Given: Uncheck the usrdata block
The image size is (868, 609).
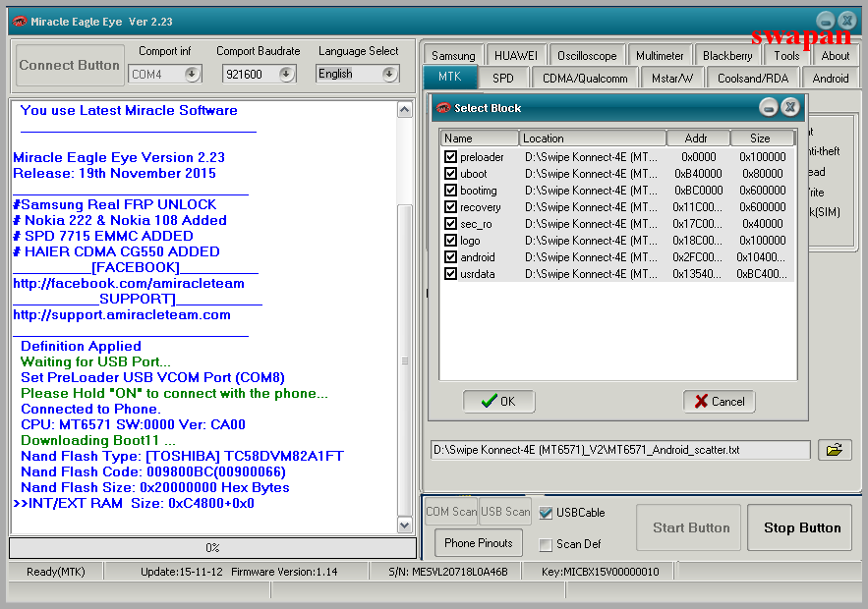Looking at the screenshot, I should coord(450,274).
